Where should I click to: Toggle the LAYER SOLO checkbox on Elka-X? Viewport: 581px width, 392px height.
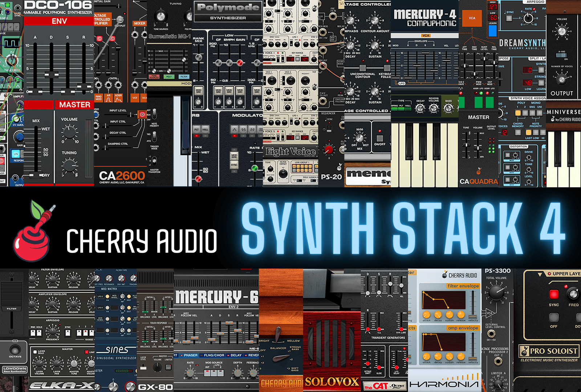[x=35, y=352]
